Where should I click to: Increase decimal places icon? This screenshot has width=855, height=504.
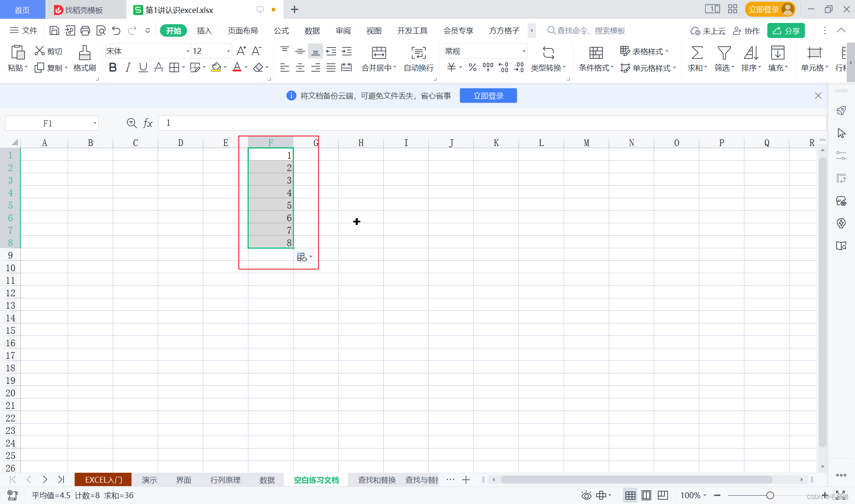(x=503, y=67)
